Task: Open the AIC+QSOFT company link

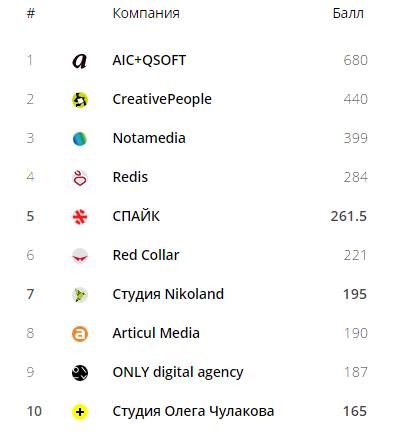Action: click(x=149, y=60)
